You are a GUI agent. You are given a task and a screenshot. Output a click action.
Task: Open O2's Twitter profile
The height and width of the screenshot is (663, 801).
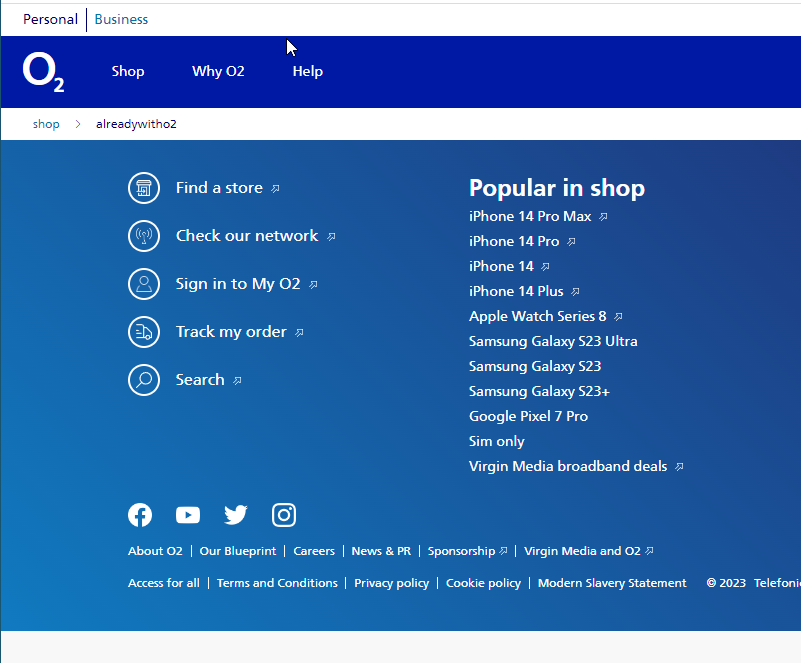pyautogui.click(x=235, y=514)
